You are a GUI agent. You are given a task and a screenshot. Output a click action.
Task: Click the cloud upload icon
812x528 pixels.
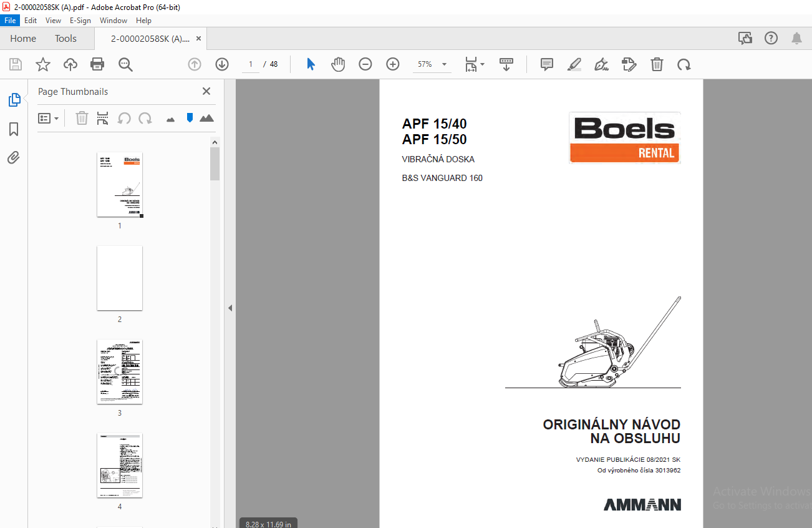pos(70,64)
